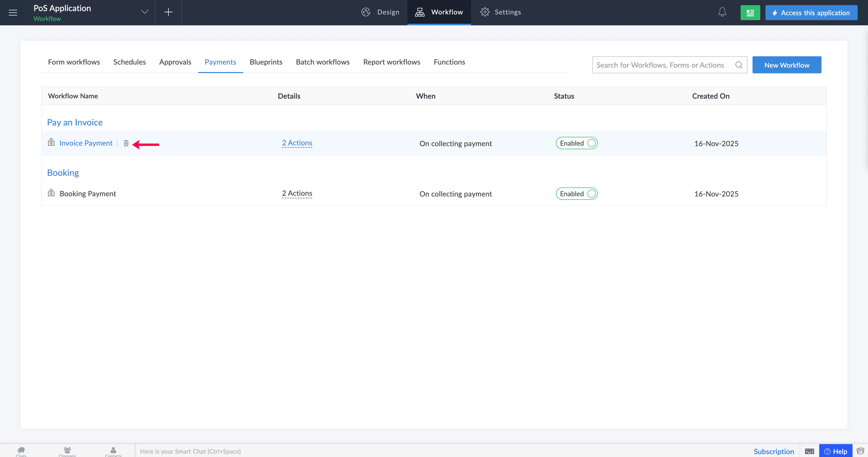Switch to the Blueprints tab
The height and width of the screenshot is (457, 868).
pyautogui.click(x=266, y=62)
